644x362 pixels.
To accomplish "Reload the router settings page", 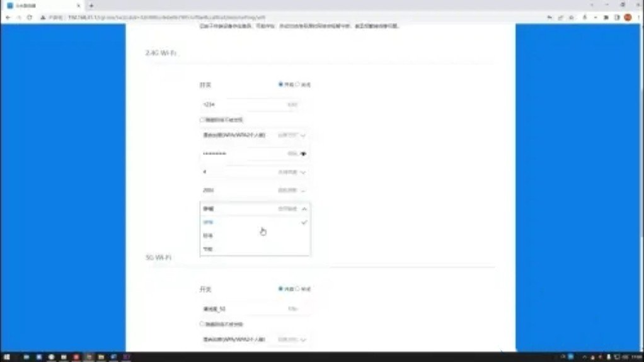I will click(30, 18).
